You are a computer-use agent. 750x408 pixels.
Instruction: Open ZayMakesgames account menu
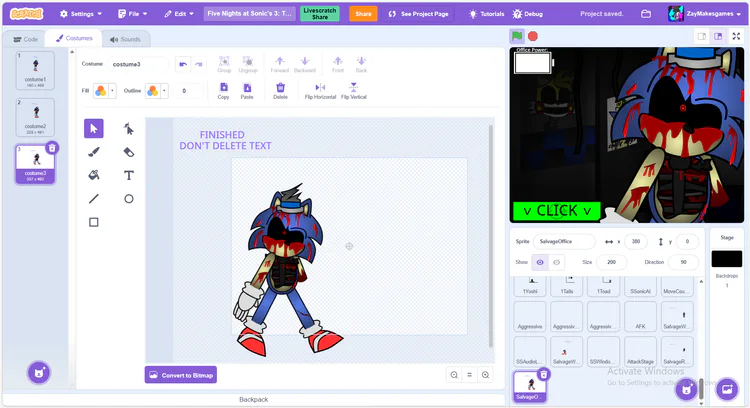[705, 14]
